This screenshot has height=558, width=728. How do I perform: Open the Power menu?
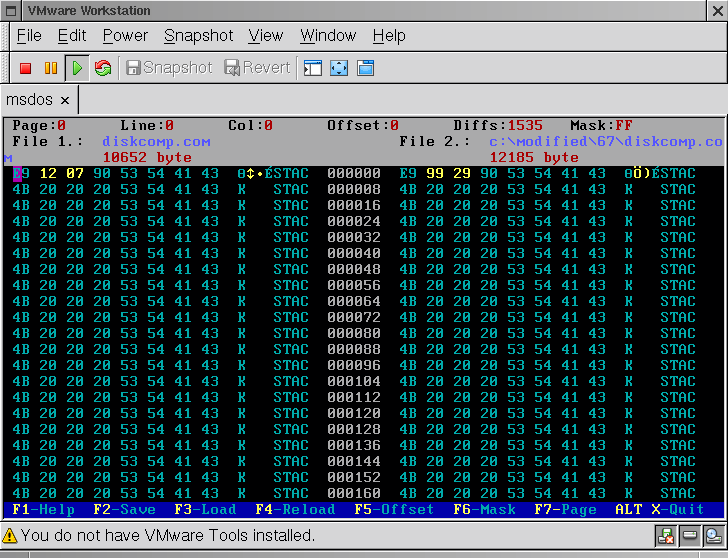coord(125,36)
